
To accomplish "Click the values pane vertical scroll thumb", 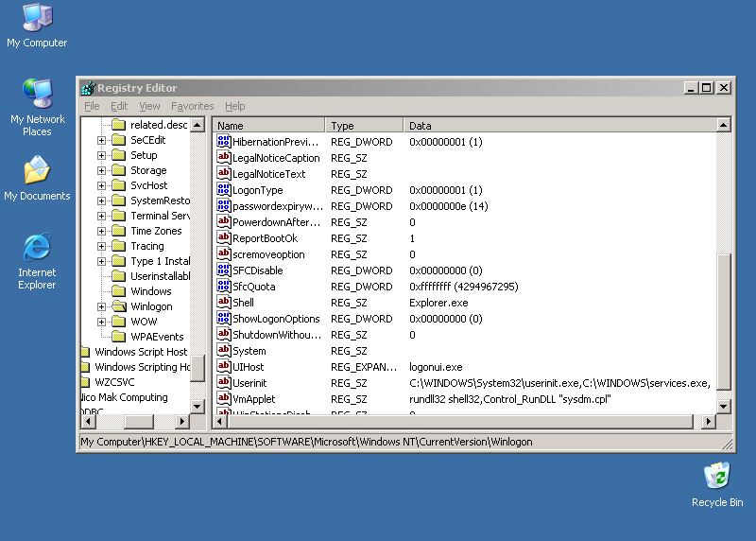I will 723,322.
